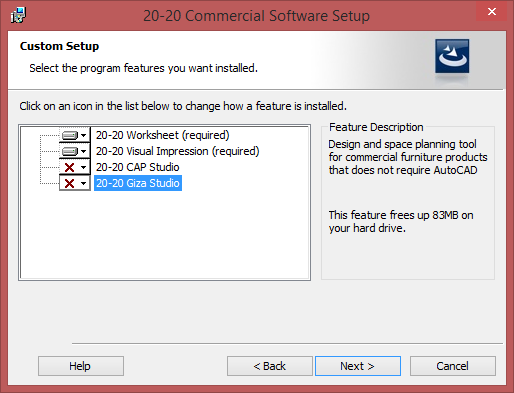Screen dimensions: 514x393
Task: Proceed with the Next button
Action: click(358, 366)
